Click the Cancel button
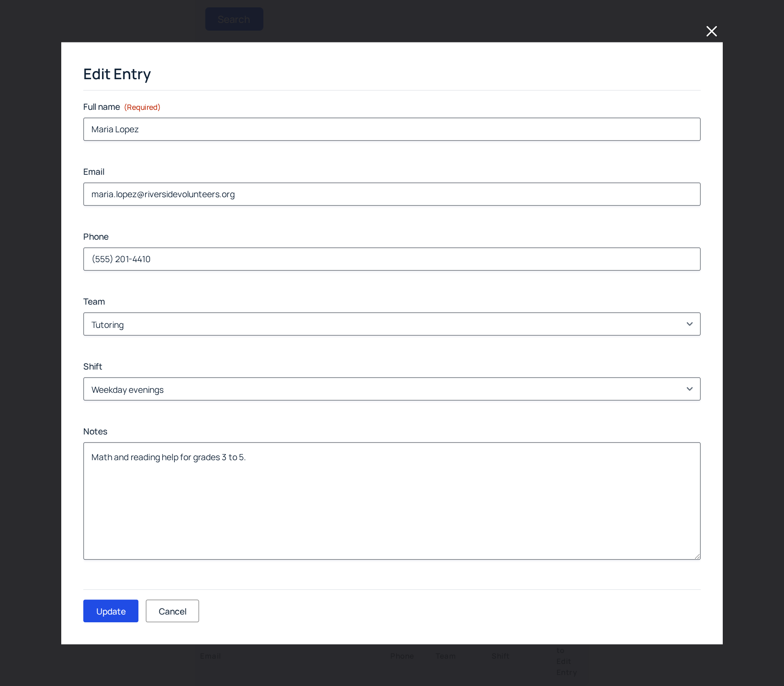 (172, 611)
